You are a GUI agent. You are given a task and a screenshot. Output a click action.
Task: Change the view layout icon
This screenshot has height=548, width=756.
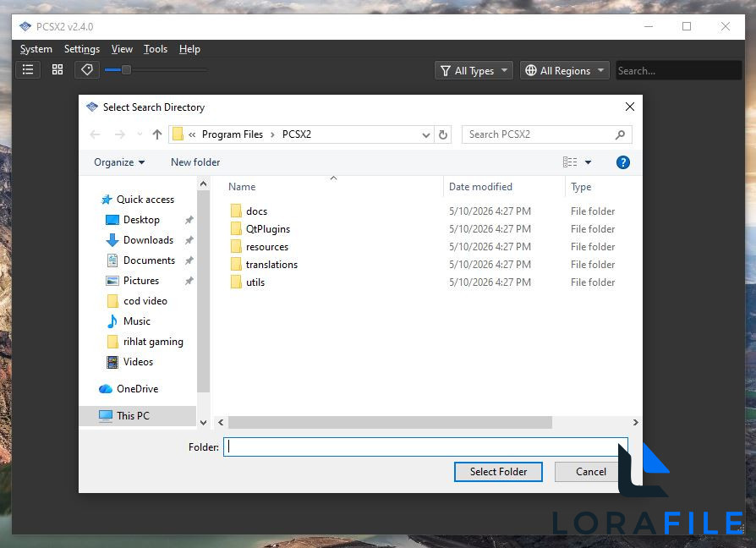click(x=569, y=162)
